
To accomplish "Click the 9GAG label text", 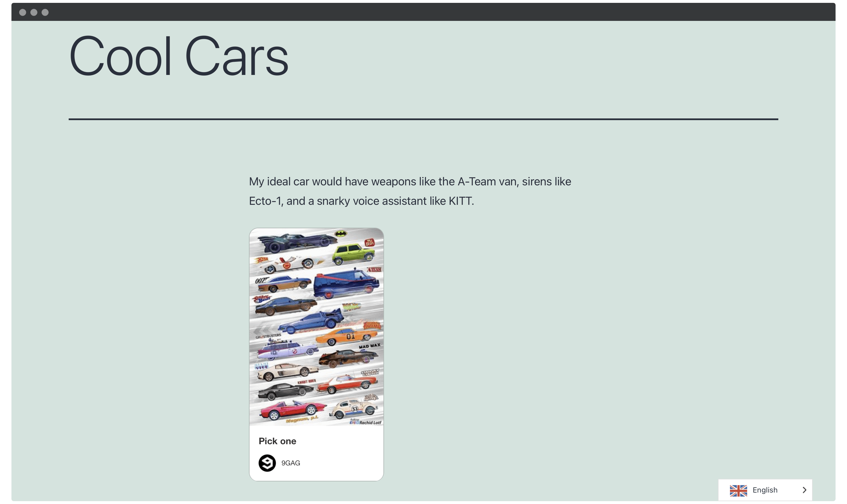I will click(x=290, y=463).
